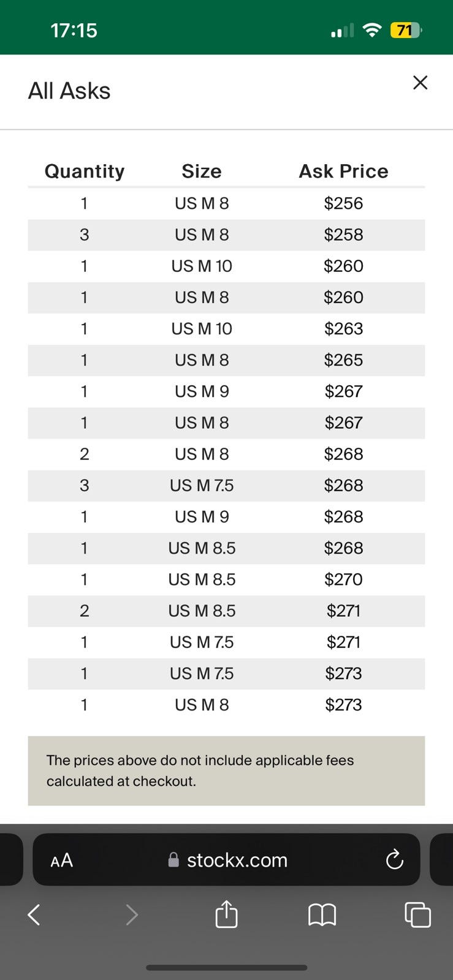
Task: Tap the padlock icon beside stockx.com
Action: (x=173, y=860)
